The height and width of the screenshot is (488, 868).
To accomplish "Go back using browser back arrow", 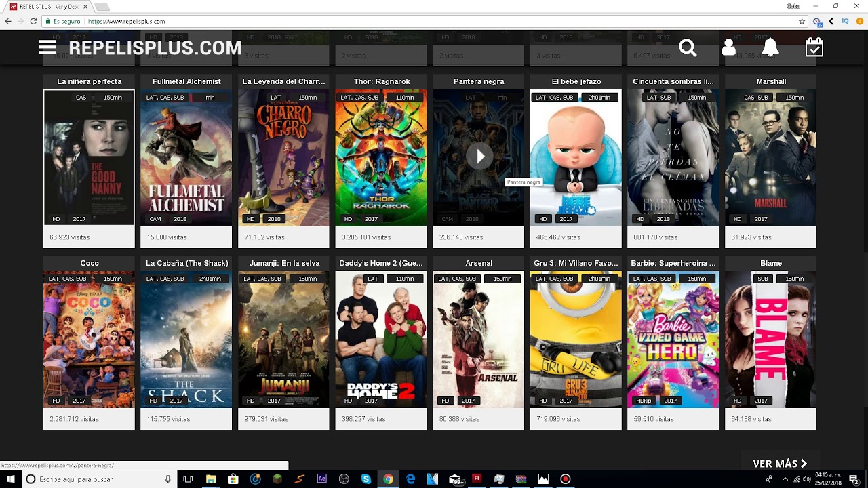I will click(8, 21).
